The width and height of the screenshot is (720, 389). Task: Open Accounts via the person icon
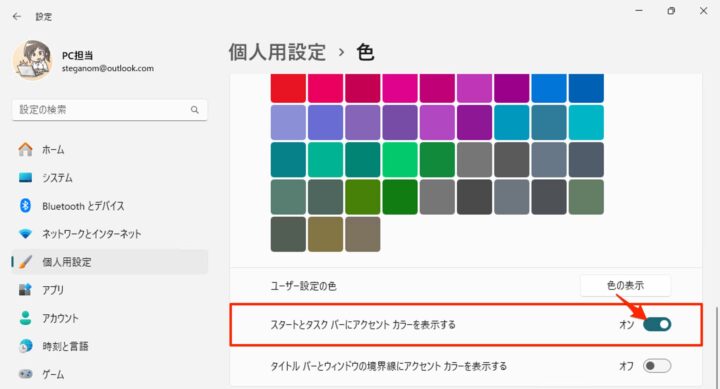[x=25, y=318]
